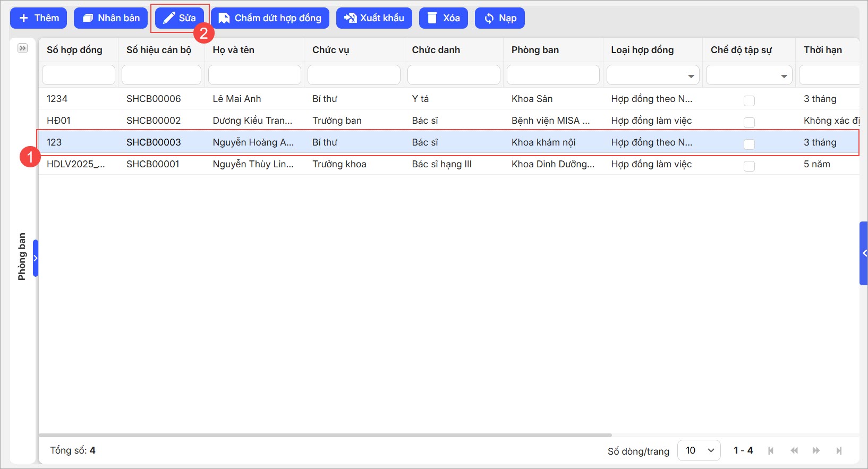Viewport: 868px width, 469px height.
Task: Click the Thời hạn filter field
Action: tap(829, 75)
